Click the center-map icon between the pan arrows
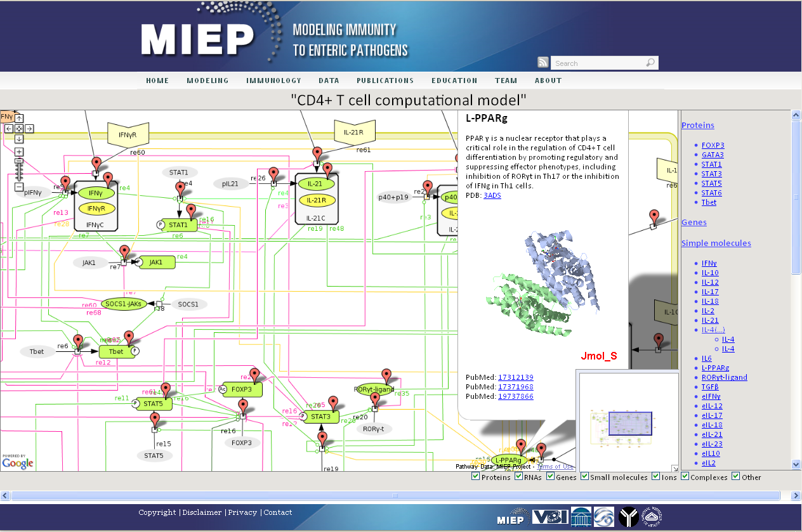802x532 pixels. coord(19,129)
